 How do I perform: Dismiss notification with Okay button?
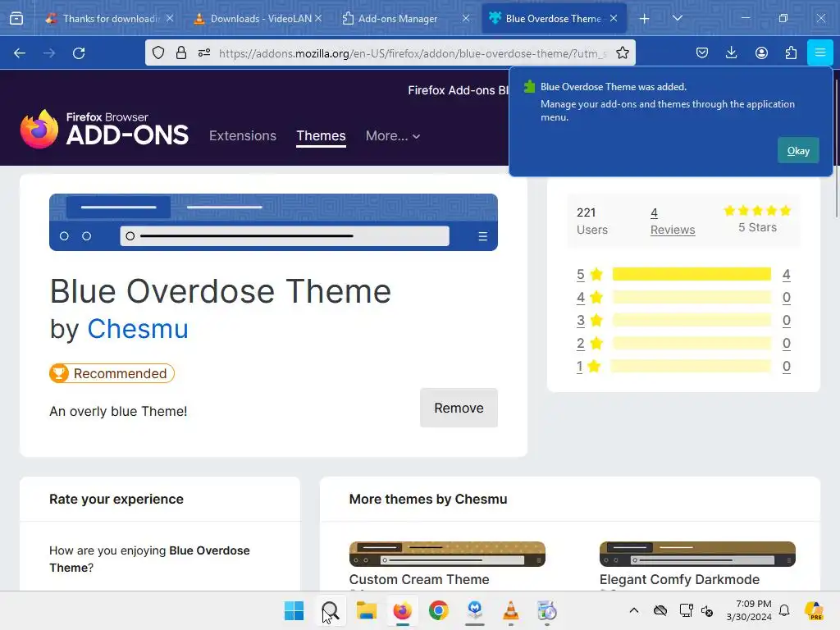(798, 151)
